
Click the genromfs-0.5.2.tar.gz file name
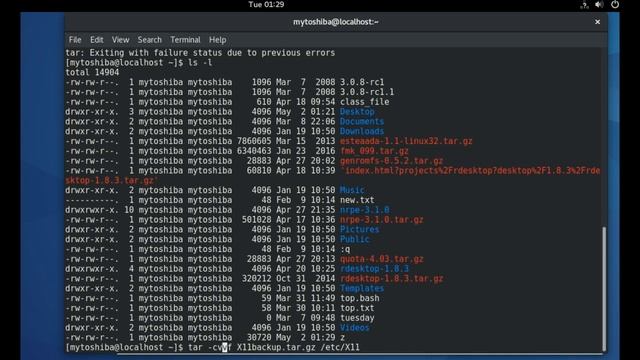coord(391,160)
